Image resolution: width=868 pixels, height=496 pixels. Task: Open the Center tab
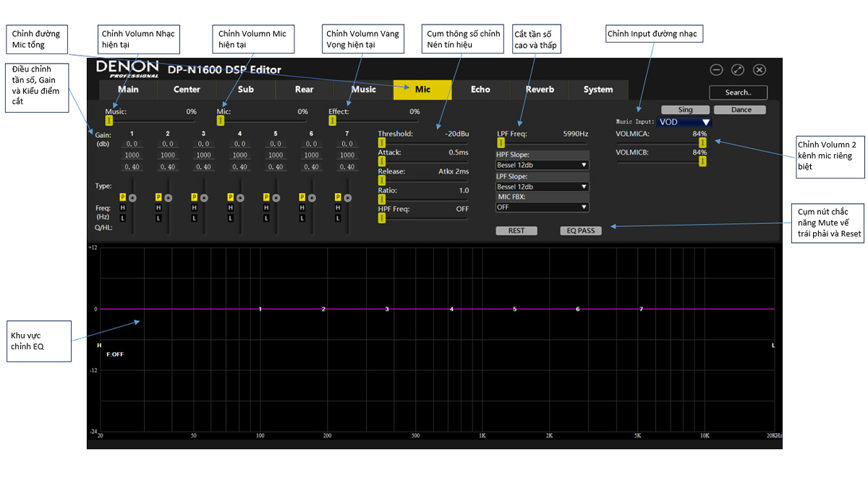click(187, 90)
